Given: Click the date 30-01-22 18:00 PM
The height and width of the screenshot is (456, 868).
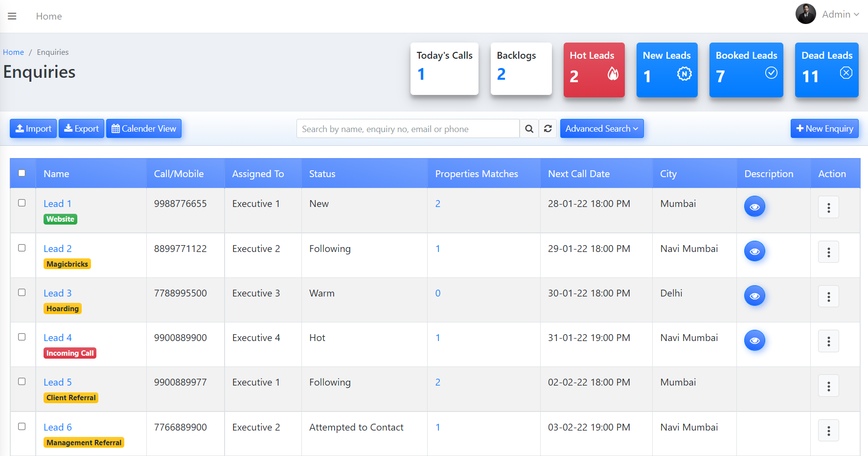Looking at the screenshot, I should pos(589,293).
